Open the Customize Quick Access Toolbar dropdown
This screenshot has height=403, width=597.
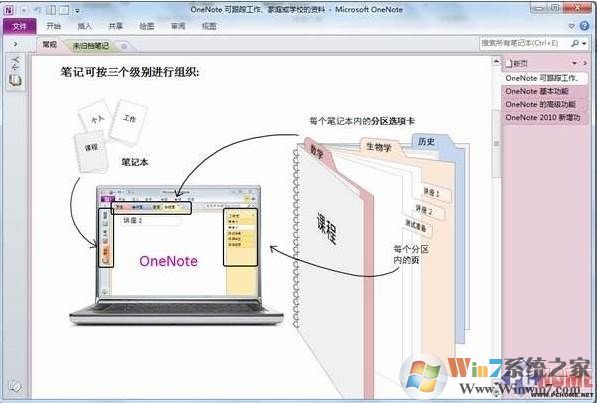(77, 11)
